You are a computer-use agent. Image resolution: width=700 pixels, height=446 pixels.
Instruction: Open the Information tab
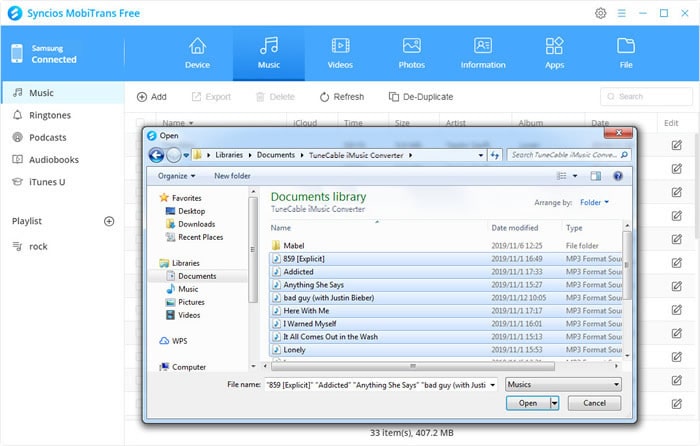483,53
